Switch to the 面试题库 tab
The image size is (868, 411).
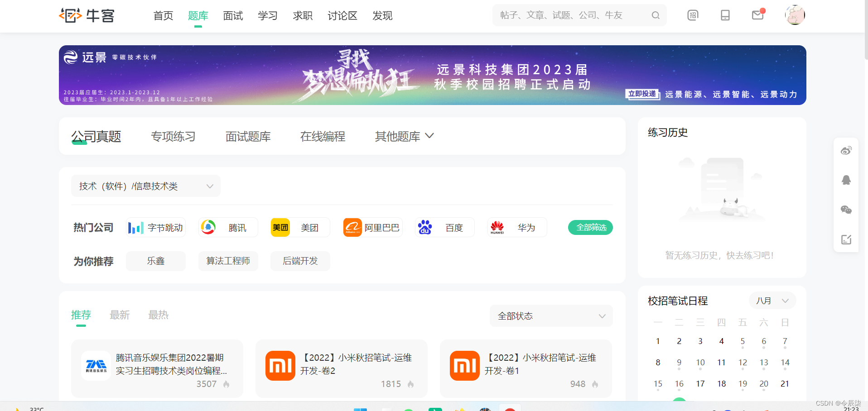[x=248, y=136]
